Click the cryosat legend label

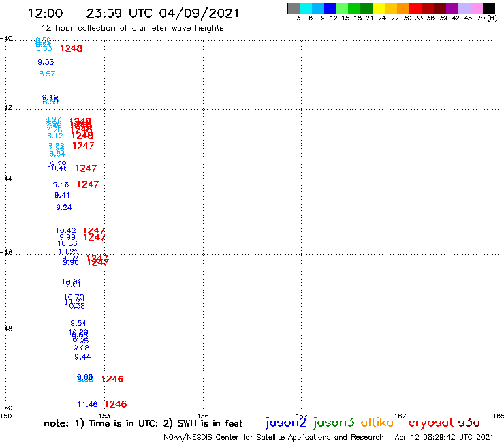430,423
